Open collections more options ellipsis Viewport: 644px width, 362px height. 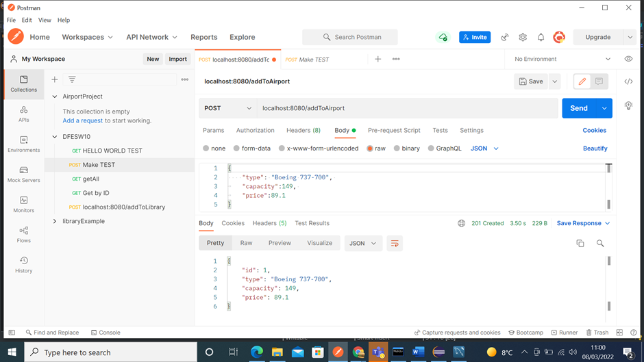[x=185, y=79]
